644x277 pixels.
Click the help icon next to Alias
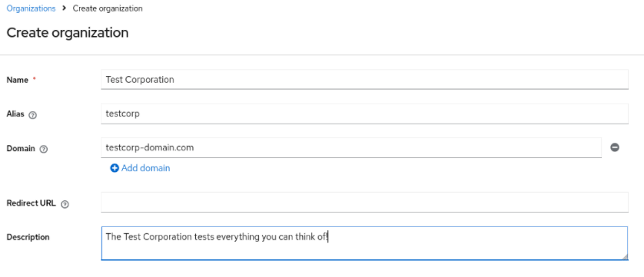tap(33, 115)
